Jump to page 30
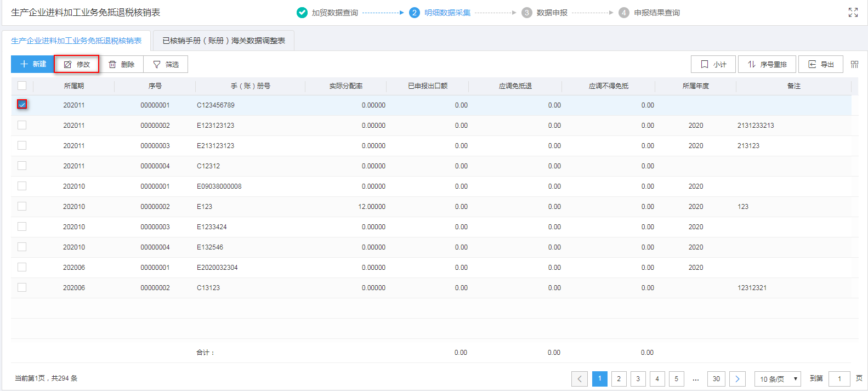The height and width of the screenshot is (391, 868). (x=716, y=379)
